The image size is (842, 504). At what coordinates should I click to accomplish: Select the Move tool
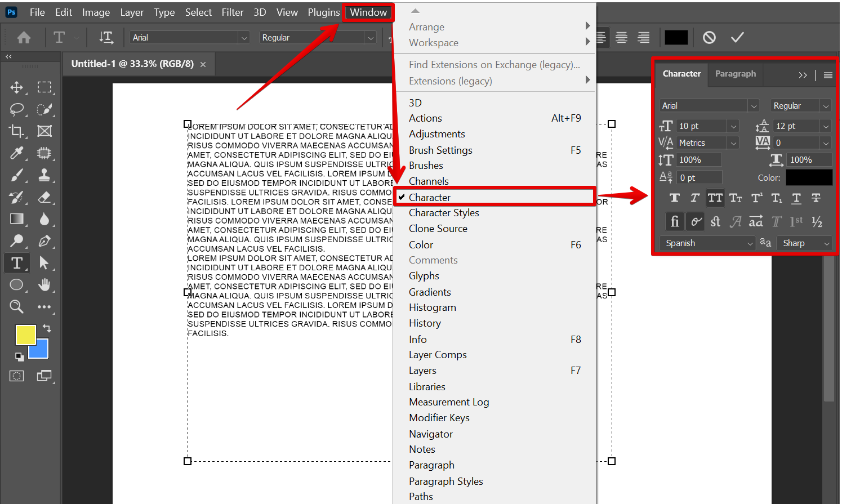[x=16, y=87]
